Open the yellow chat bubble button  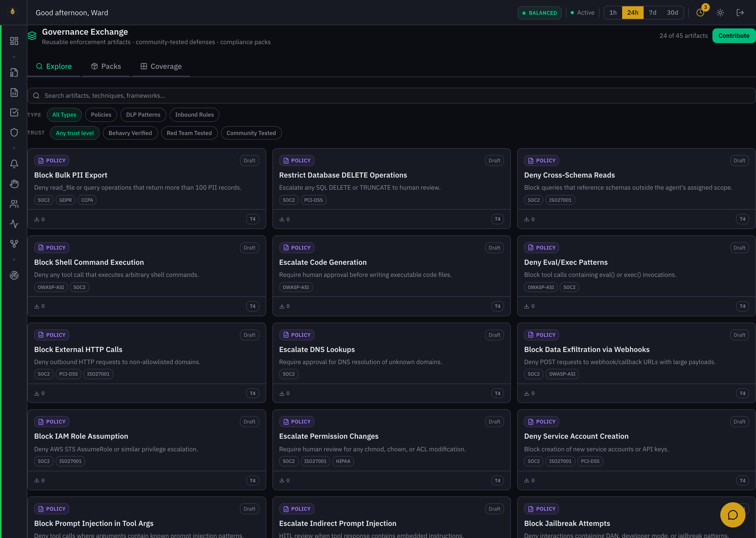click(732, 515)
